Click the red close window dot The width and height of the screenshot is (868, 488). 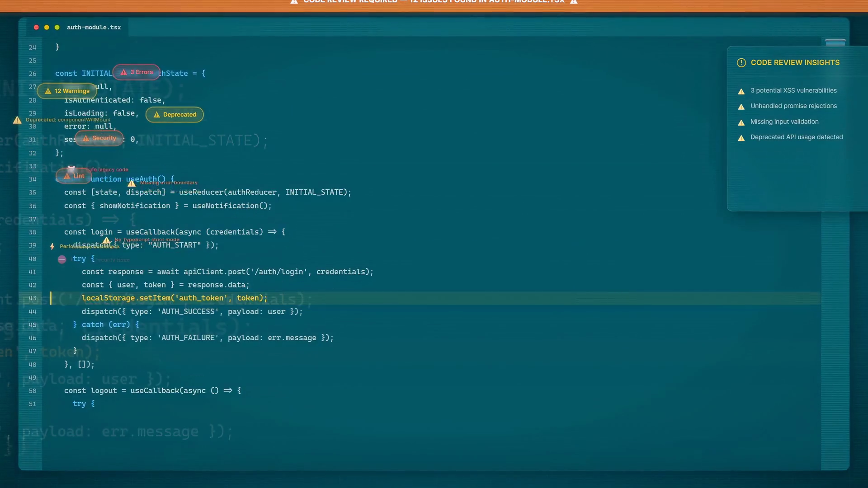tap(36, 27)
